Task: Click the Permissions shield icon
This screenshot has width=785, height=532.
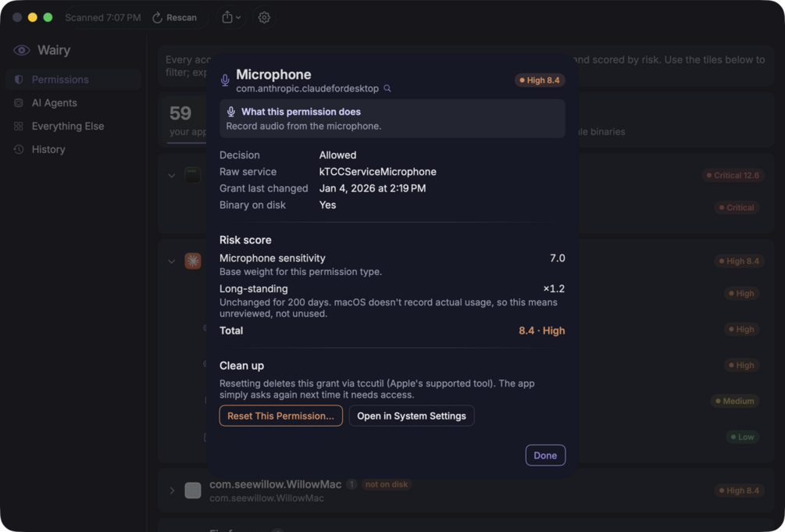Action: [19, 80]
